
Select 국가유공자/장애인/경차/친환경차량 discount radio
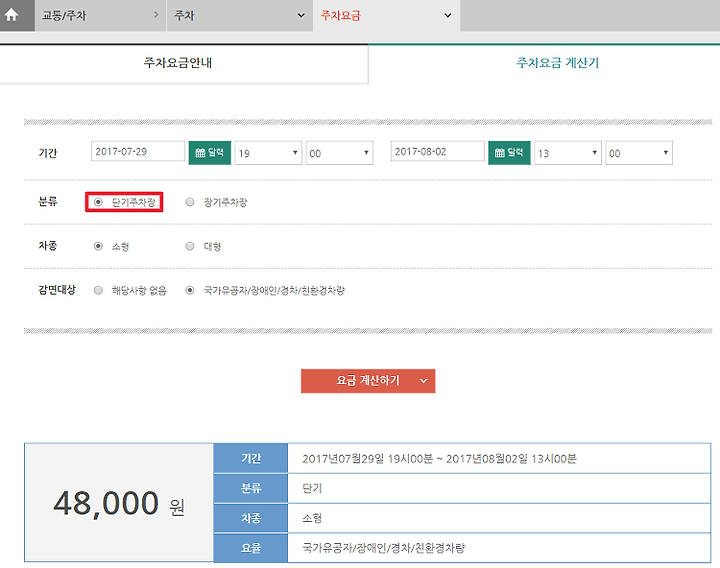[190, 290]
